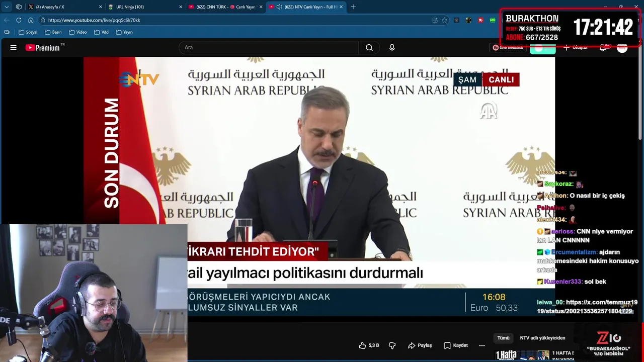Viewport: 644px width, 362px height.
Task: Open a new browser tab with plus
Action: pos(353,7)
